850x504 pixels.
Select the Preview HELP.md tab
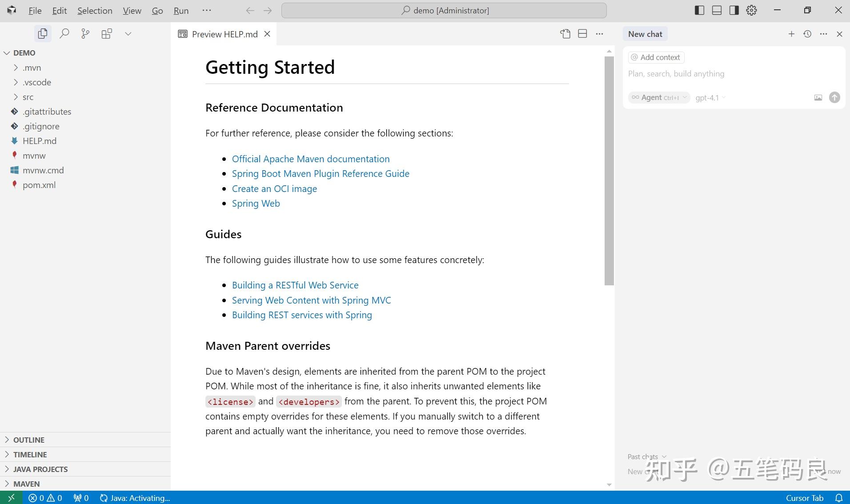pos(224,34)
